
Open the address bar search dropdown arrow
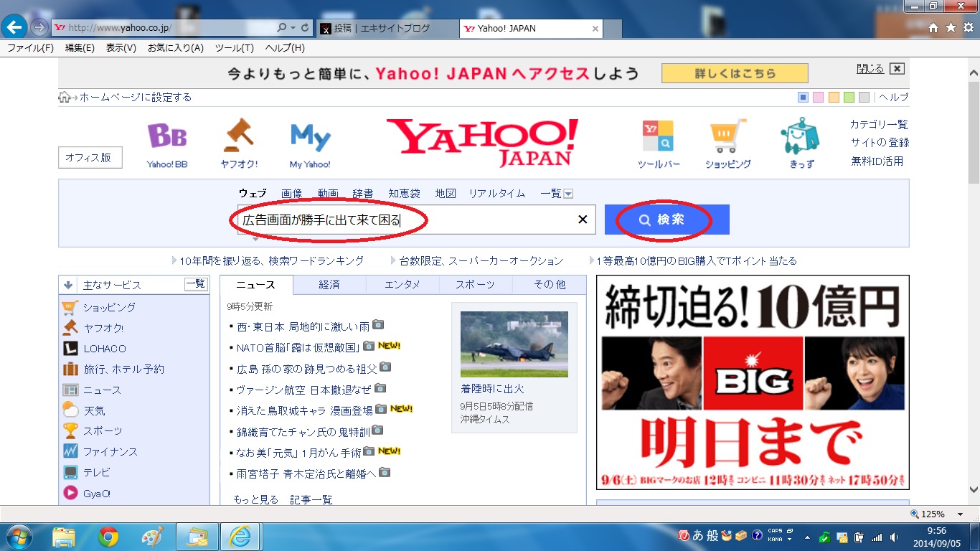pyautogui.click(x=293, y=28)
